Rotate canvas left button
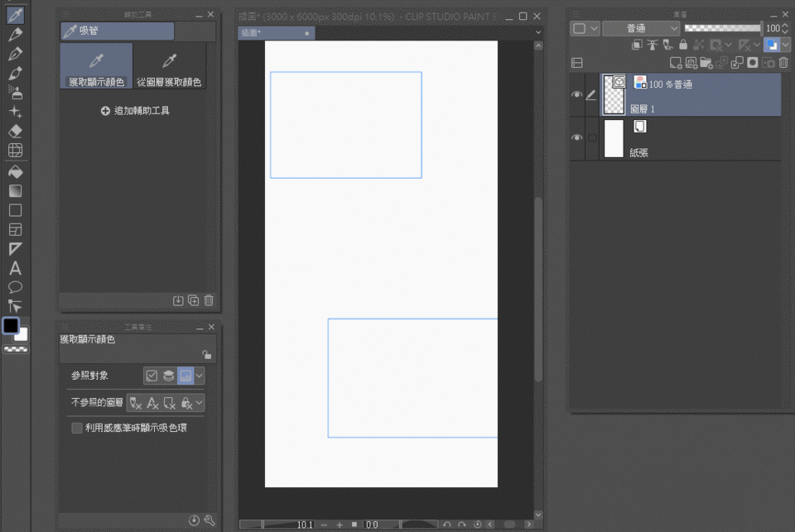Viewport: 795px width, 532px height. (446, 525)
